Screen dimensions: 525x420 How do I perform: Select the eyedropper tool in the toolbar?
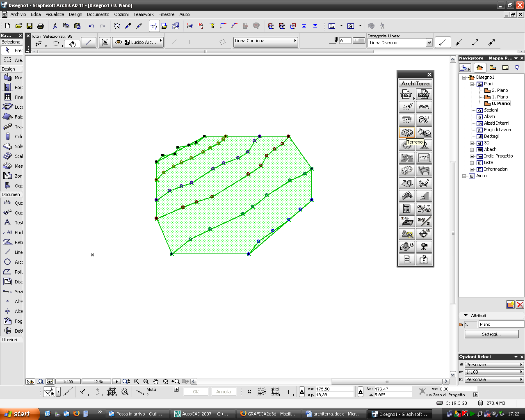(128, 26)
